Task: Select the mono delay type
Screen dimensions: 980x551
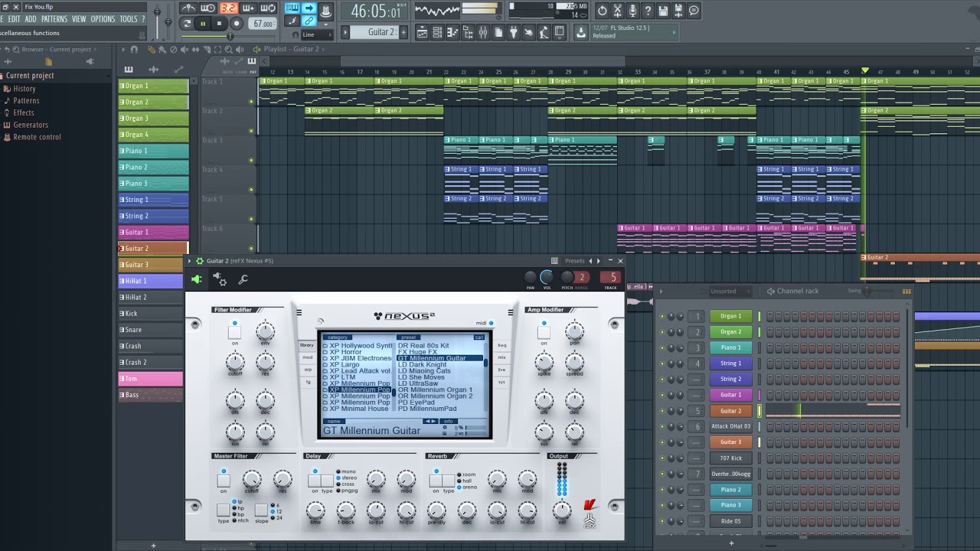Action: (345, 472)
